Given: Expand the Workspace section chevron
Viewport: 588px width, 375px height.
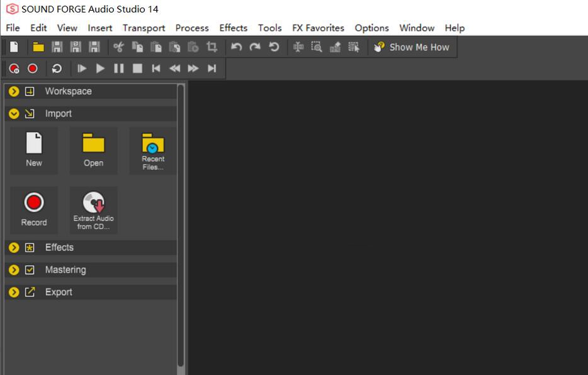Looking at the screenshot, I should [14, 91].
